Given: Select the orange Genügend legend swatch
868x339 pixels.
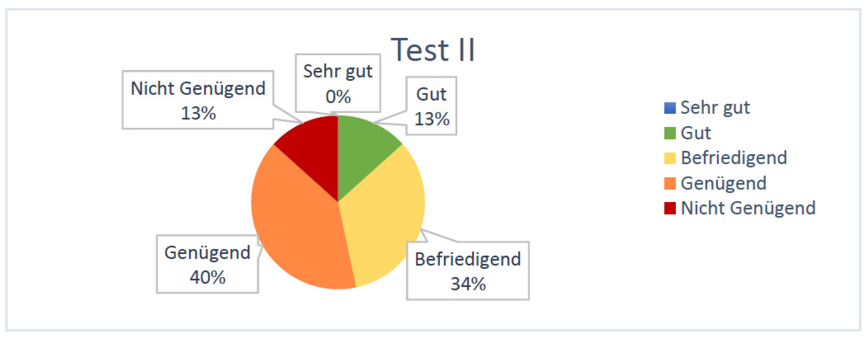Looking at the screenshot, I should tap(670, 183).
